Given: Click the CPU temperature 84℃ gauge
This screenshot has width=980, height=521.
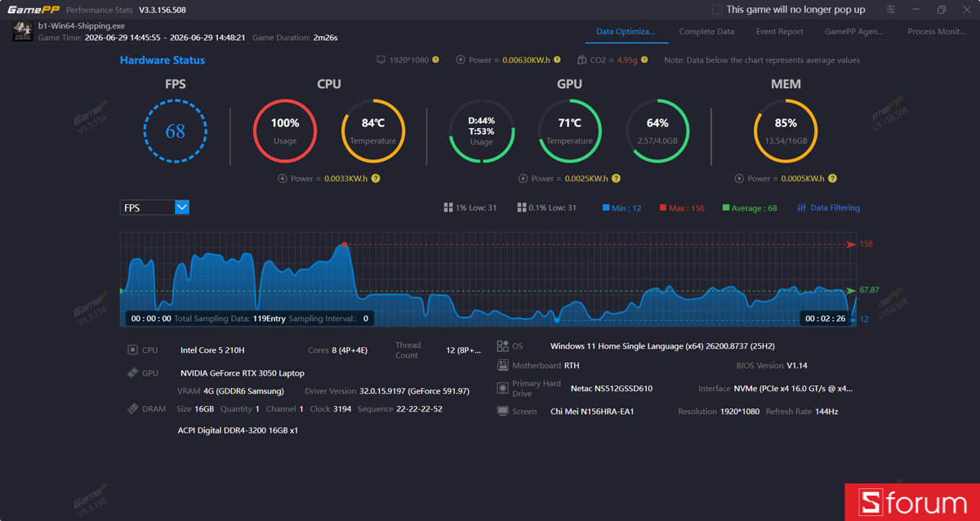Looking at the screenshot, I should pos(373,131).
